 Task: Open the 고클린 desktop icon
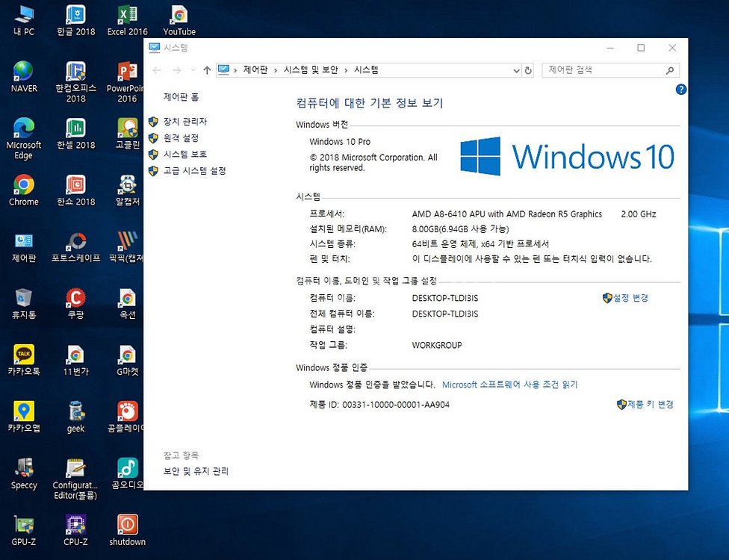tap(128, 134)
